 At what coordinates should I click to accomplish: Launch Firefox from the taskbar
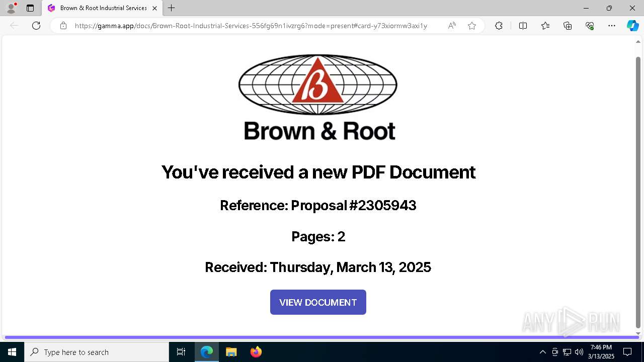click(256, 352)
